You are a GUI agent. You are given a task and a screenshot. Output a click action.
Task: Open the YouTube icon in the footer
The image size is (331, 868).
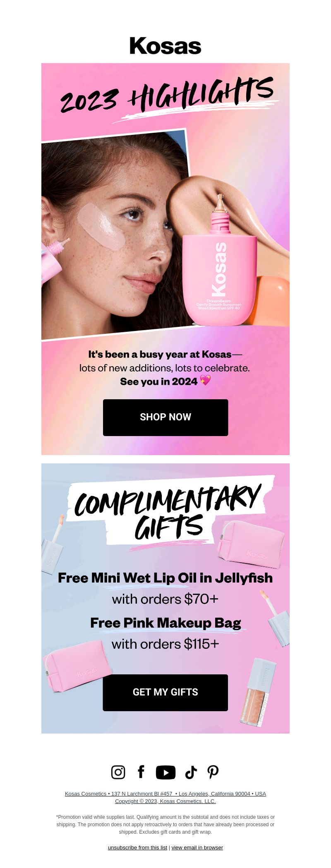coord(165,772)
